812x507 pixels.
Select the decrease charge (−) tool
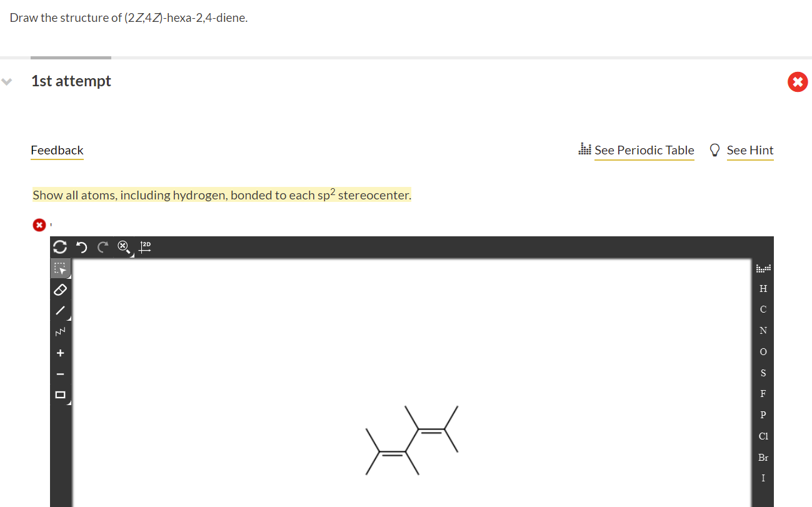tap(60, 373)
